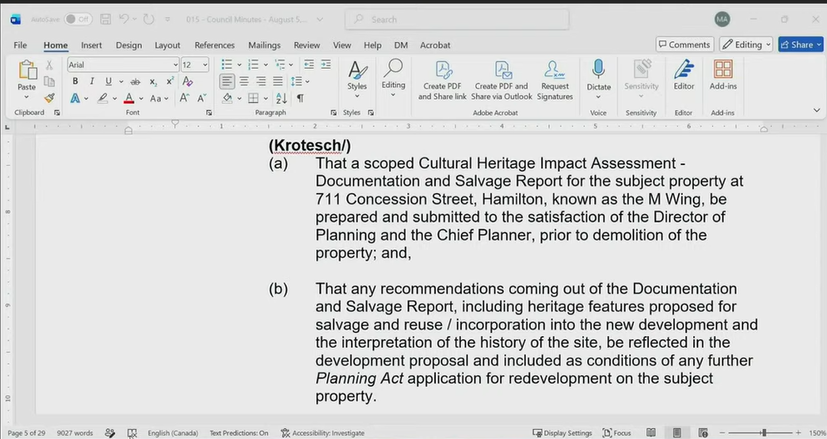Apply text highlight color
This screenshot has width=827, height=439.
pos(102,98)
